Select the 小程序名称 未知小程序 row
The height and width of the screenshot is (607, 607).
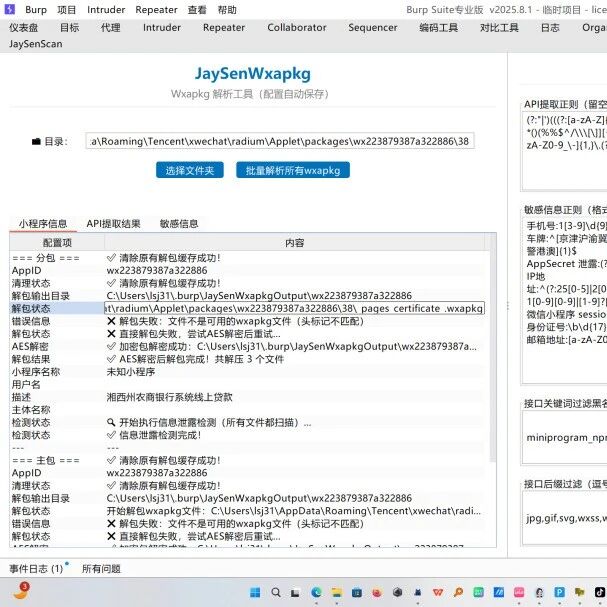248,372
